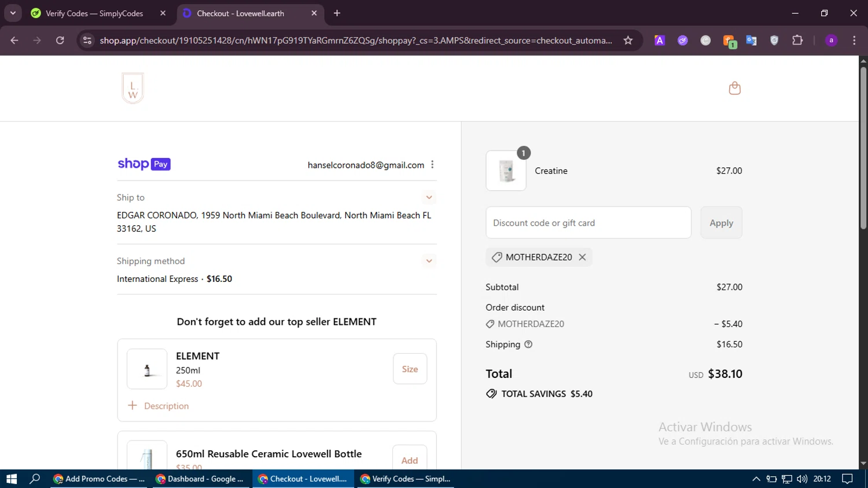Screen dimensions: 868x488
Task: Open the Chrome three-dot menu
Action: (x=854, y=41)
